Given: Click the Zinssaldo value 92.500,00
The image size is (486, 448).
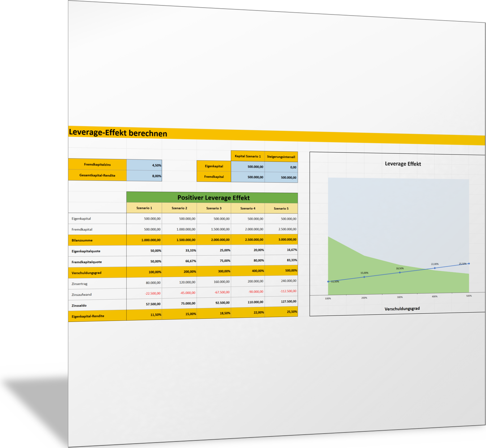Looking at the screenshot, I should point(214,303).
